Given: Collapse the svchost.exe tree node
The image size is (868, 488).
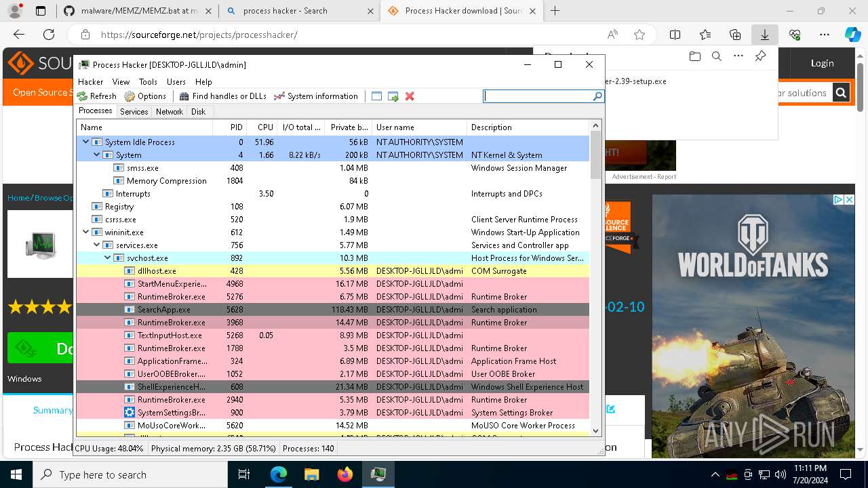Looking at the screenshot, I should click(x=107, y=258).
